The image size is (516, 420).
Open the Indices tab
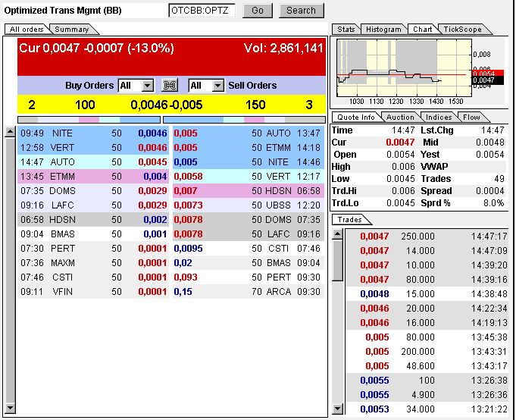coord(439,118)
